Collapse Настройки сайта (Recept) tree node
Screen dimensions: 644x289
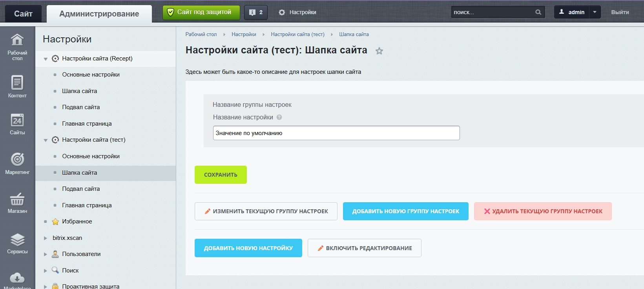coord(46,59)
